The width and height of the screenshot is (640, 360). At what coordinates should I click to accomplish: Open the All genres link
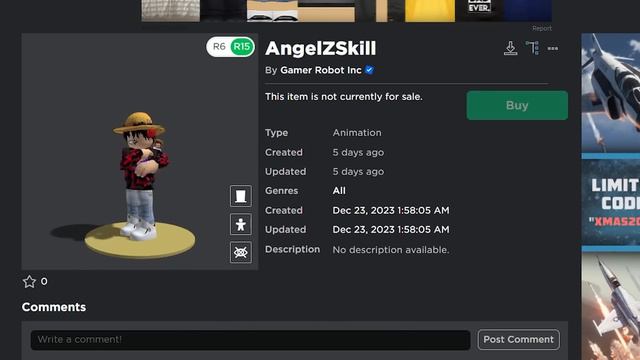click(339, 191)
